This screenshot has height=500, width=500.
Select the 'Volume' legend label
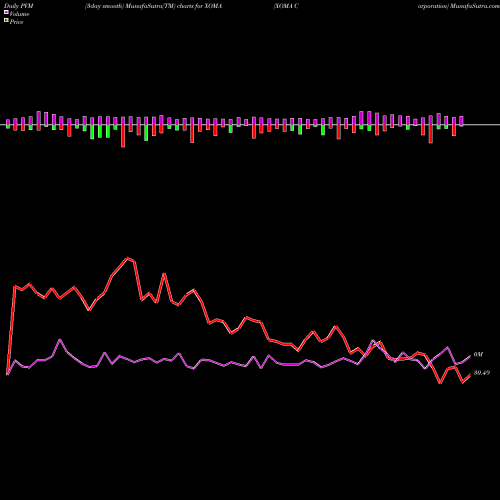tap(19, 14)
